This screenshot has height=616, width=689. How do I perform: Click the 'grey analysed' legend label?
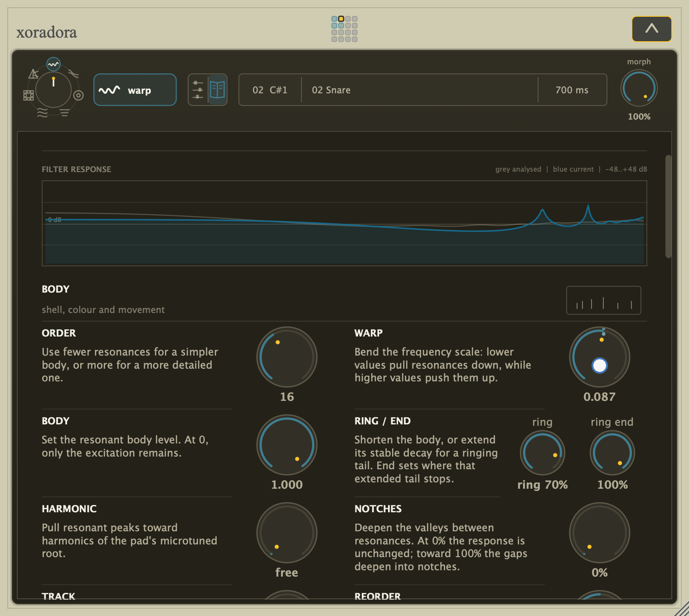pos(518,169)
